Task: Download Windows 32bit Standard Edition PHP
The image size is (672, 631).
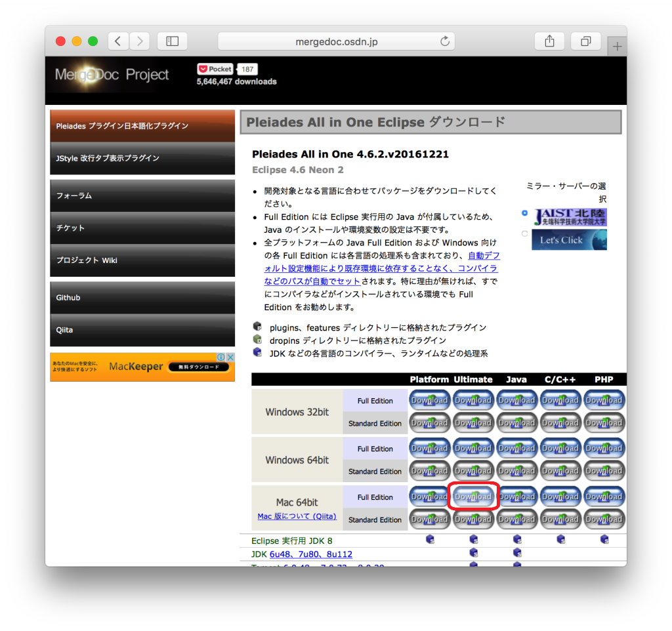Action: pyautogui.click(x=604, y=423)
